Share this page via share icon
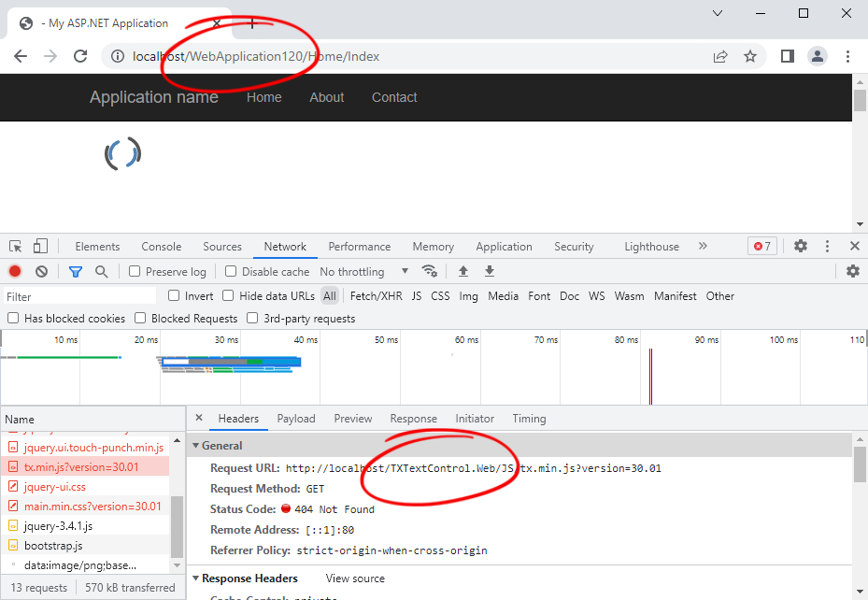 720,56
